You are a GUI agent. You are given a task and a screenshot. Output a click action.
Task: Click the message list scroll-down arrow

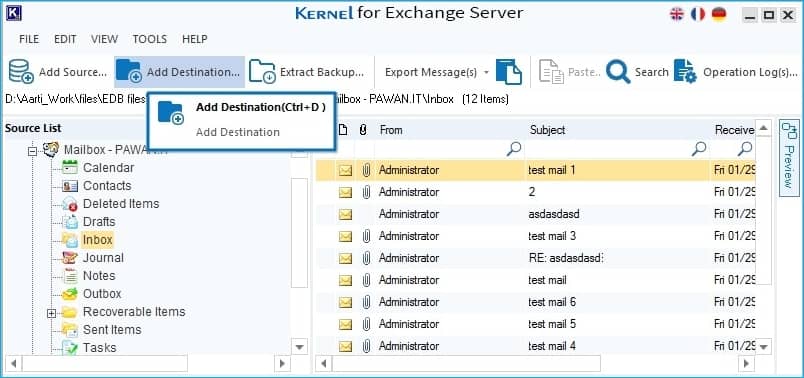point(763,347)
